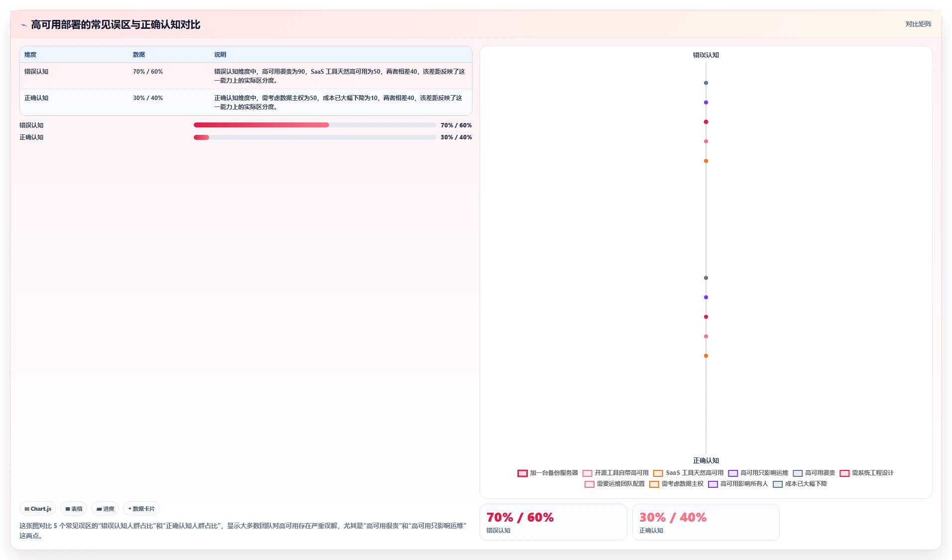
Task: Click the 正确认知 progress bar
Action: [315, 137]
